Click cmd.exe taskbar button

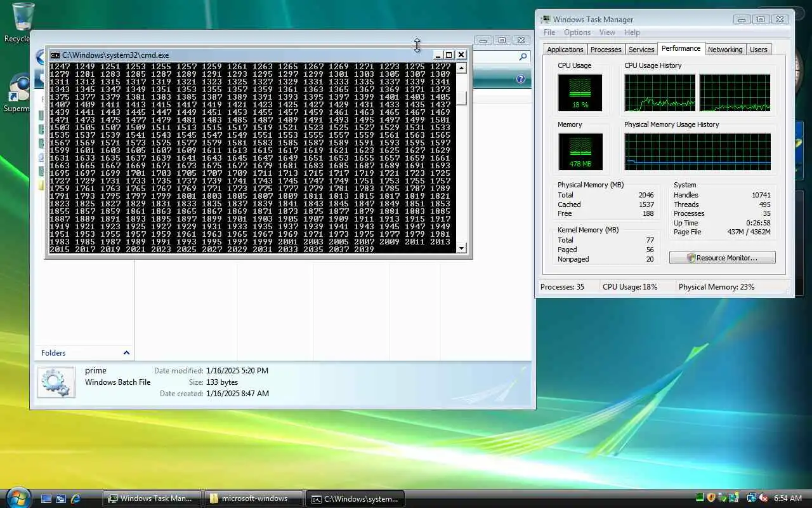pos(355,498)
